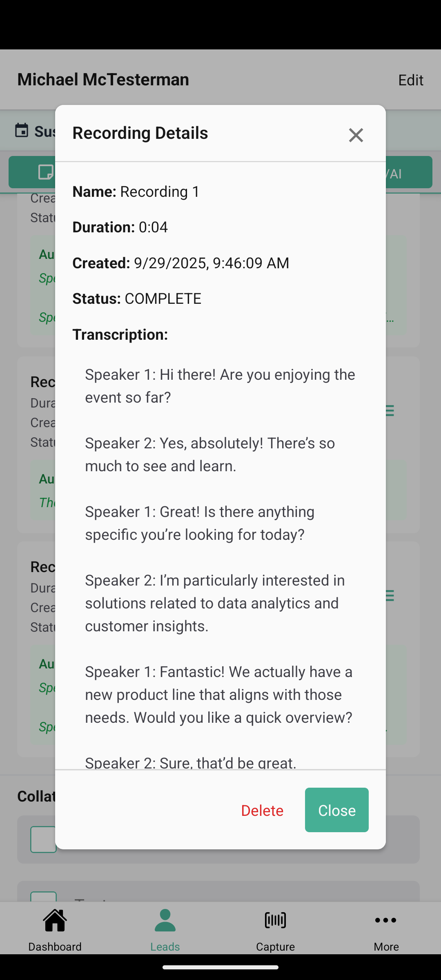Select the notes tab sticky-note icon
This screenshot has height=980, width=441.
click(45, 172)
